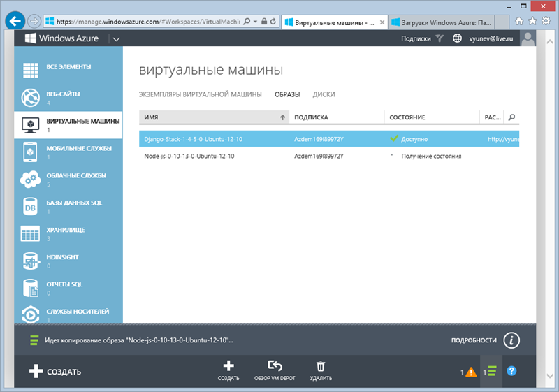Click the browser forward button
Viewport: 559px width, 392px height.
coord(34,22)
